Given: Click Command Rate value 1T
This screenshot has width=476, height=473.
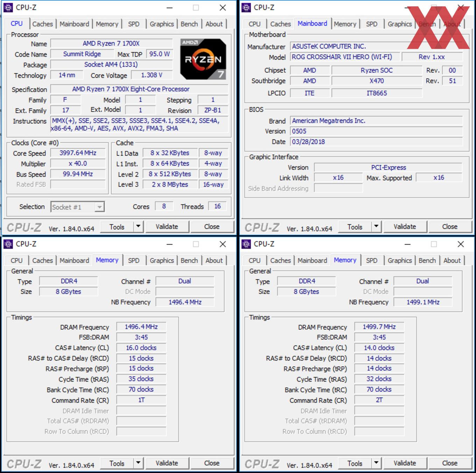Looking at the screenshot, I should click(141, 400).
